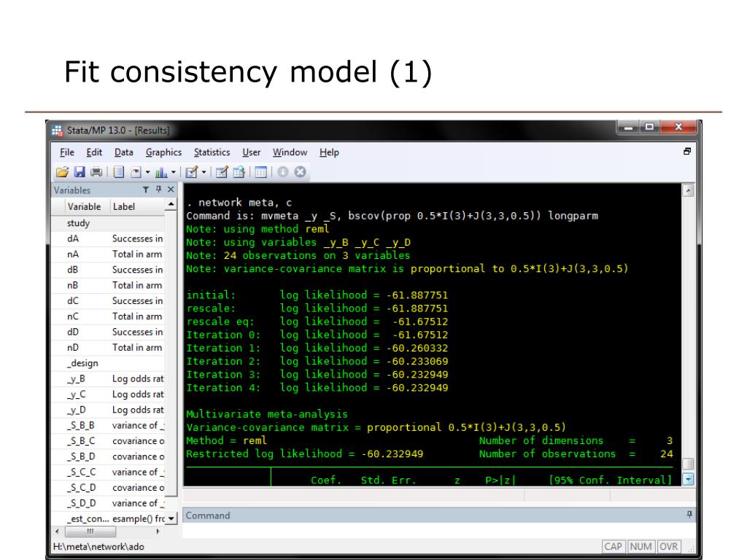Click inside the Command input field
747x560 pixels.
pos(438,531)
